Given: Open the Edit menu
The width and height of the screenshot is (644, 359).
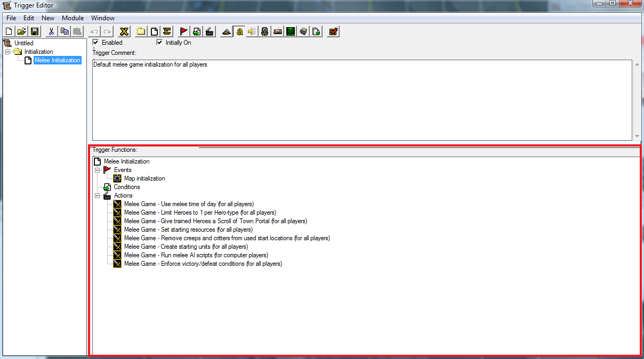Looking at the screenshot, I should (x=28, y=18).
